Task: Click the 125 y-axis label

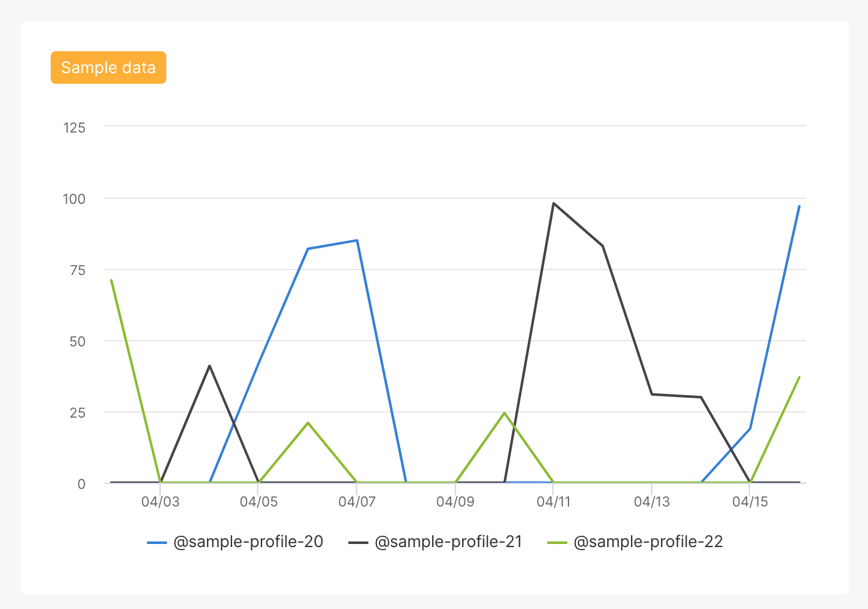Action: click(x=73, y=128)
